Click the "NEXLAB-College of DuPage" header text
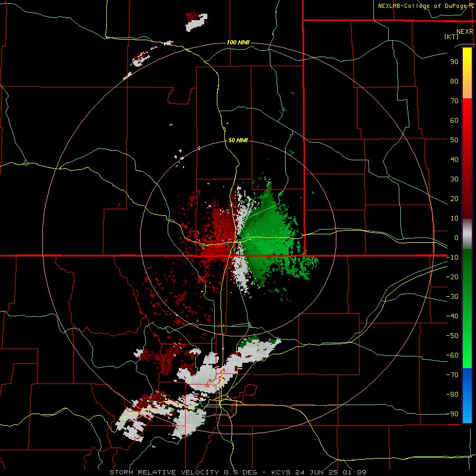The width and height of the screenshot is (476, 476). (424, 6)
